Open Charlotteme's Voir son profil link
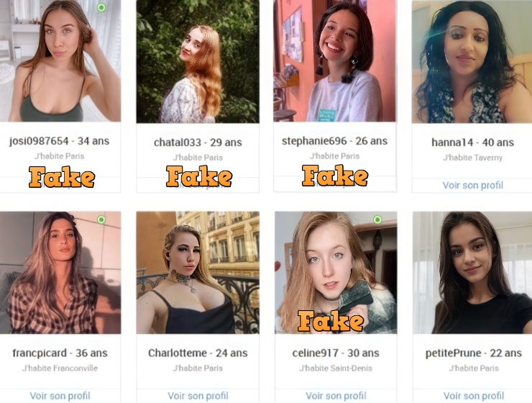 (x=198, y=396)
